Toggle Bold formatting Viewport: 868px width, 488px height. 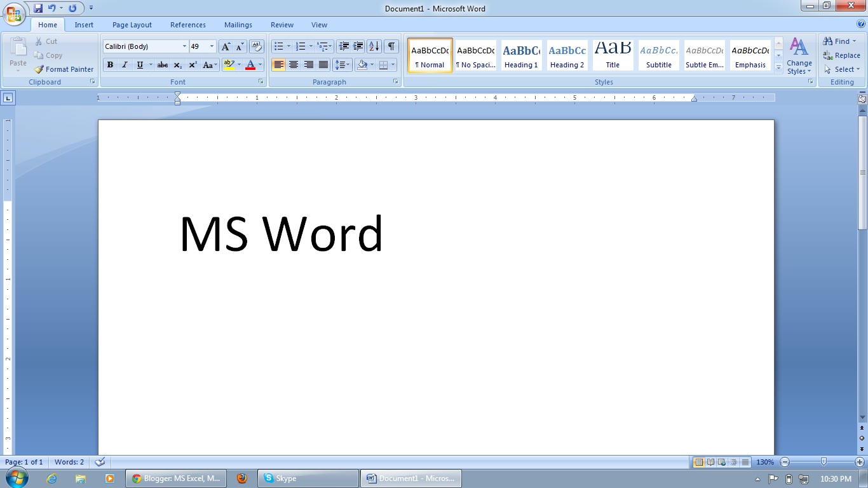[110, 65]
